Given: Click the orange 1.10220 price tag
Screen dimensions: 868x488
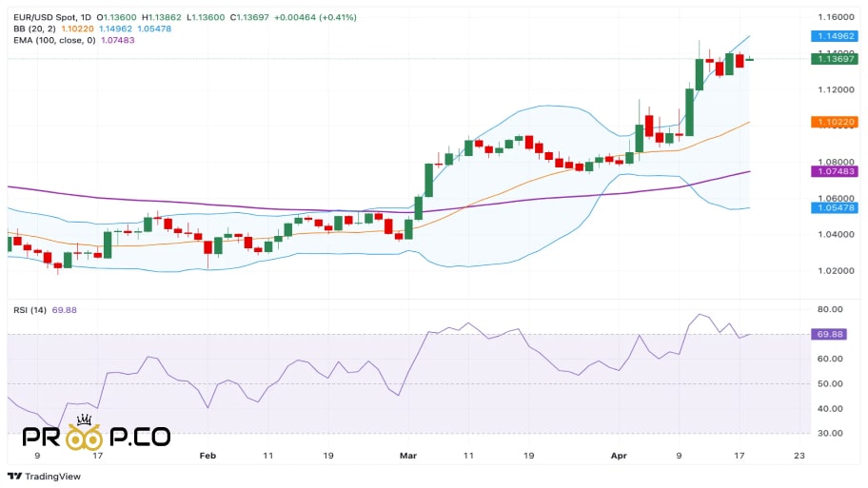Looking at the screenshot, I should tap(837, 122).
